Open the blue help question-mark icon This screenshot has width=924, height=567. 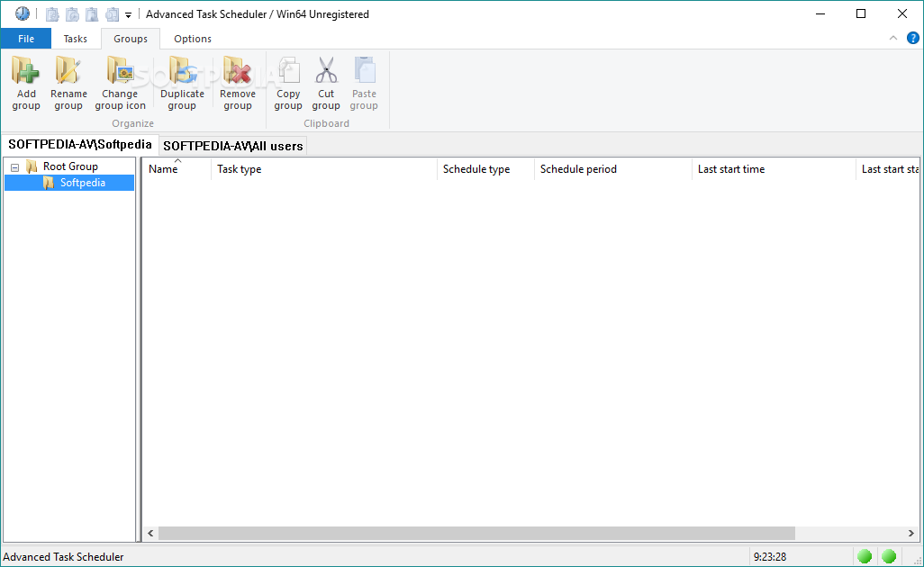(x=913, y=39)
